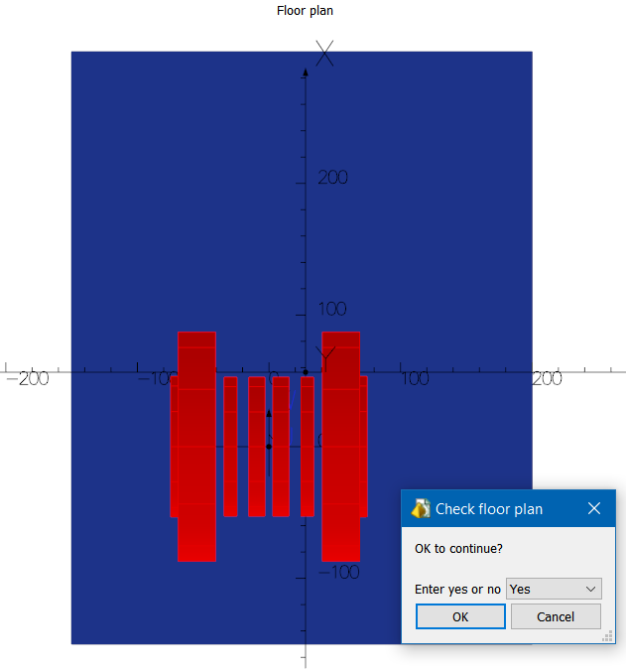Viewport: 626px width, 672px height.
Task: Click the vertical axis label 200
Action: pyautogui.click(x=332, y=178)
